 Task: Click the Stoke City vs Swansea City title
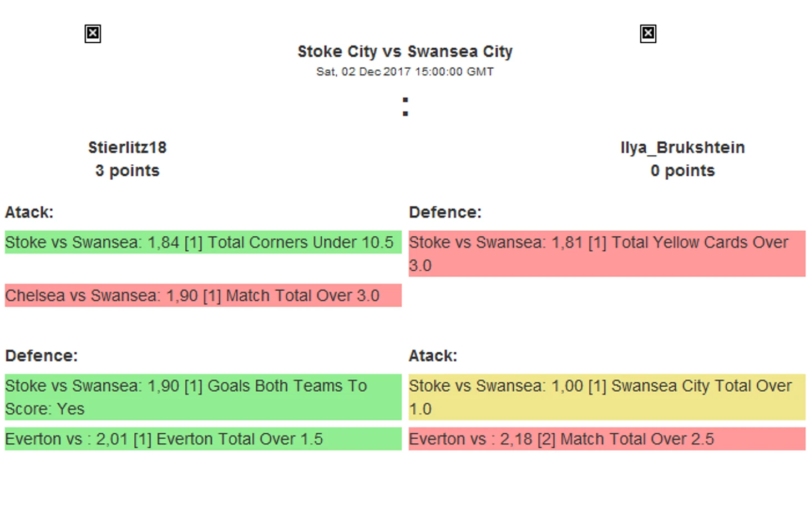pos(405,52)
